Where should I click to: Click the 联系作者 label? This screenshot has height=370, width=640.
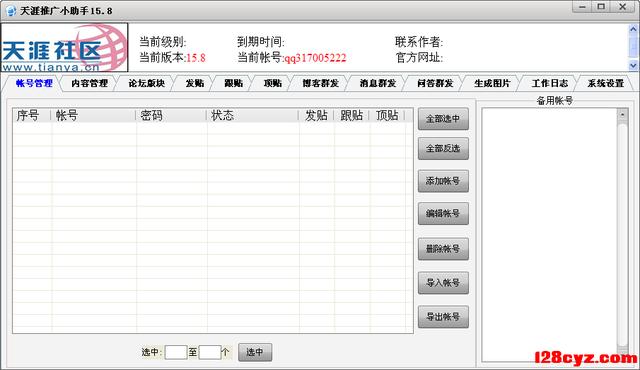coord(419,42)
